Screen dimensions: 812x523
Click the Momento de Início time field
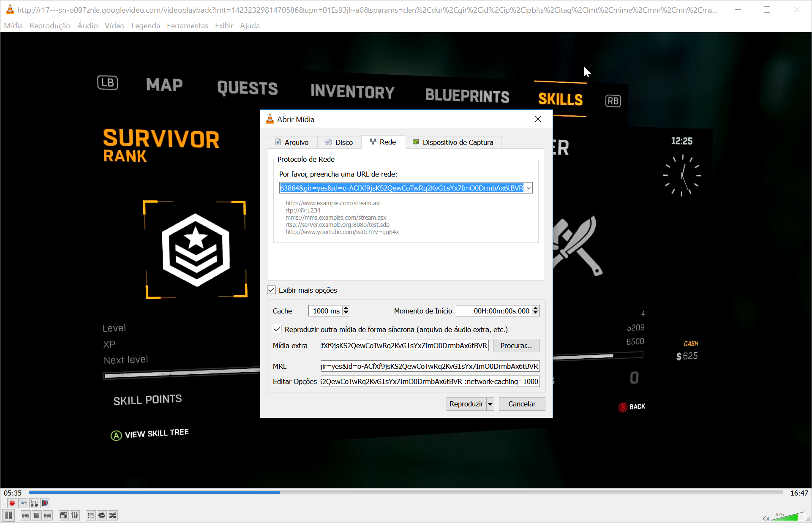(494, 311)
